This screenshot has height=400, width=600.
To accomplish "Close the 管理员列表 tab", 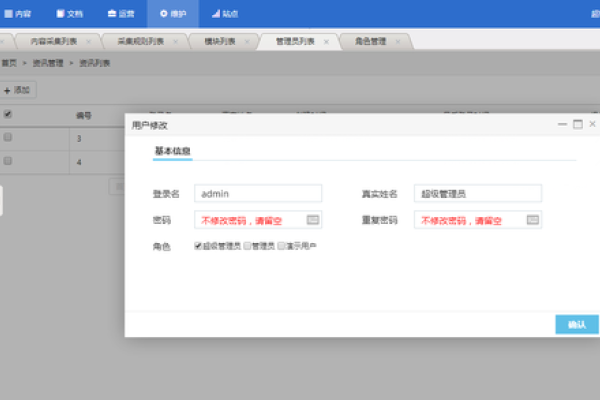I will coord(326,42).
